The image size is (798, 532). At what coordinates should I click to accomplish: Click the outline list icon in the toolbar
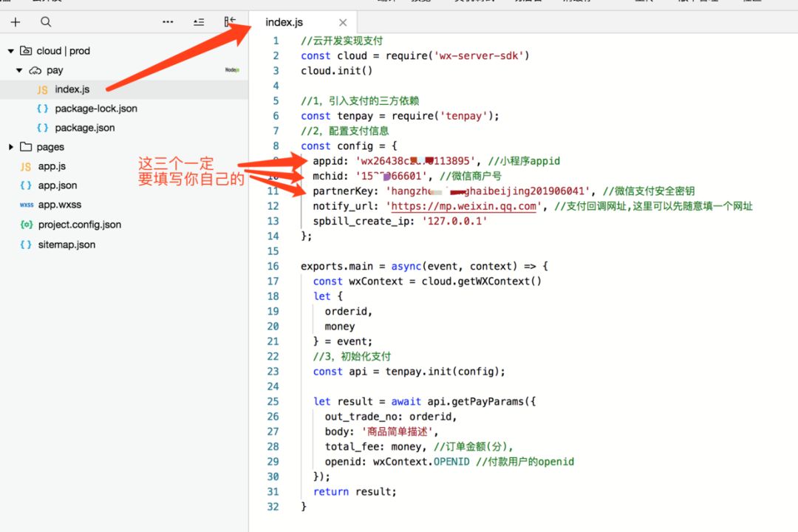click(198, 23)
